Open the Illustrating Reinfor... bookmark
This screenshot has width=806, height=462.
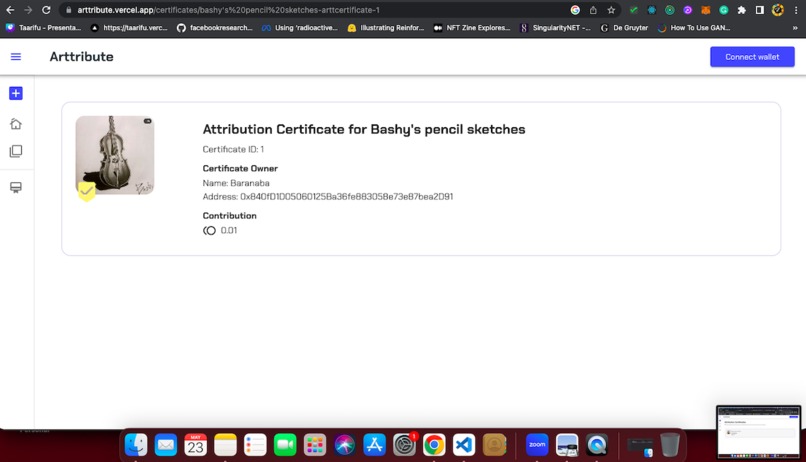click(x=386, y=28)
